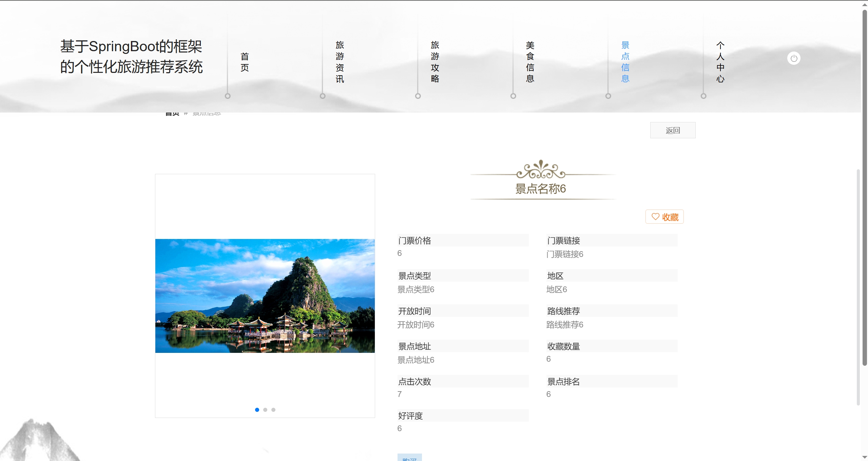868x461 pixels.
Task: Click the power logout icon
Action: (793, 58)
